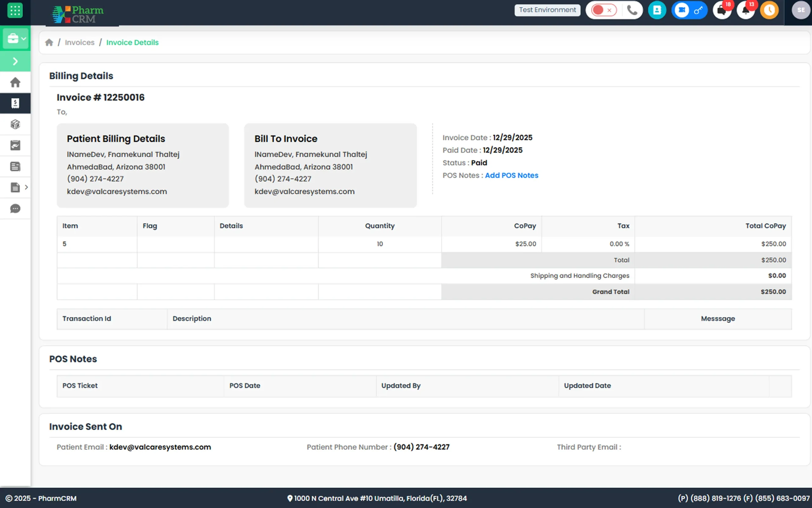Open the document reports sidebar icon

point(15,187)
